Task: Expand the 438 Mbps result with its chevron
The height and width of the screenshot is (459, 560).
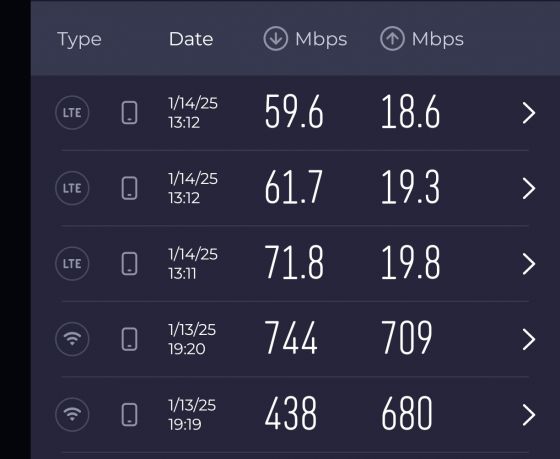Action: click(x=529, y=415)
